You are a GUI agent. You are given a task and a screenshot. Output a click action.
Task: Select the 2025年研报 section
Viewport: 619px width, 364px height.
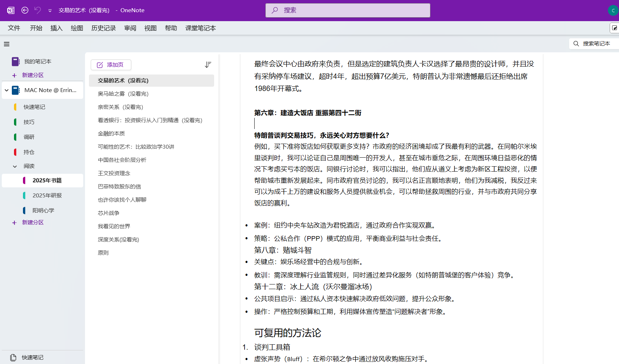tap(47, 196)
